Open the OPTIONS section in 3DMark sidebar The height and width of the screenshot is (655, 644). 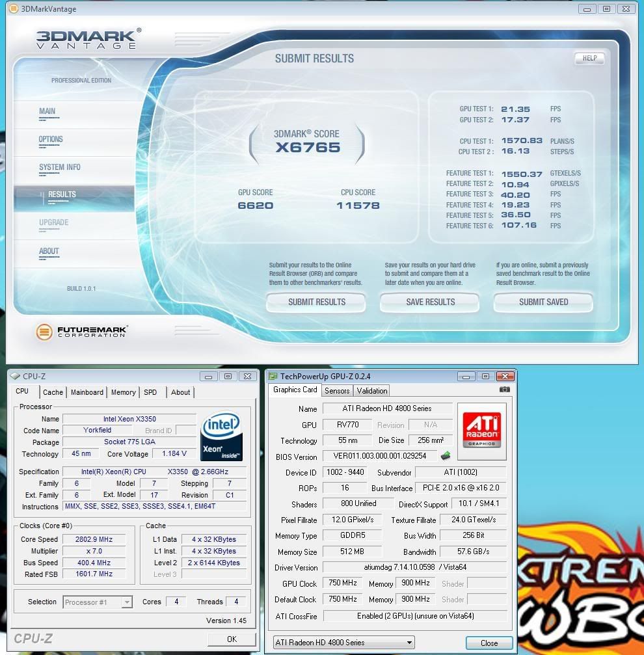[51, 139]
